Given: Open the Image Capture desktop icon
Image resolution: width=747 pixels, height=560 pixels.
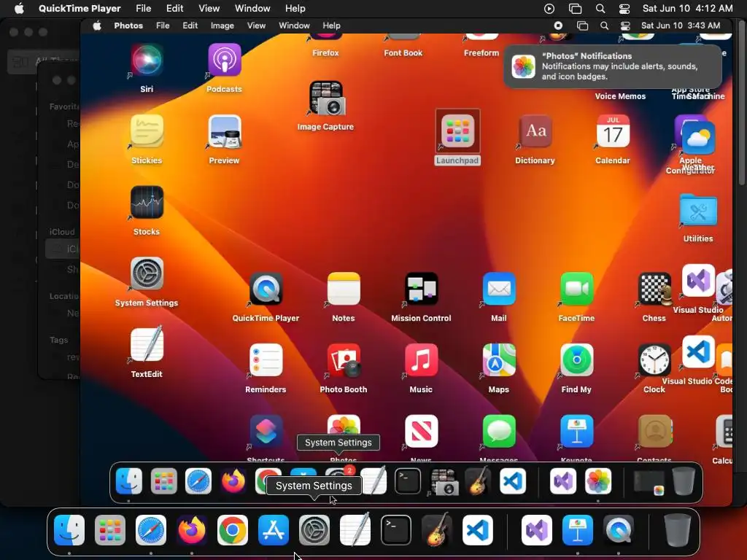Looking at the screenshot, I should click(x=326, y=98).
